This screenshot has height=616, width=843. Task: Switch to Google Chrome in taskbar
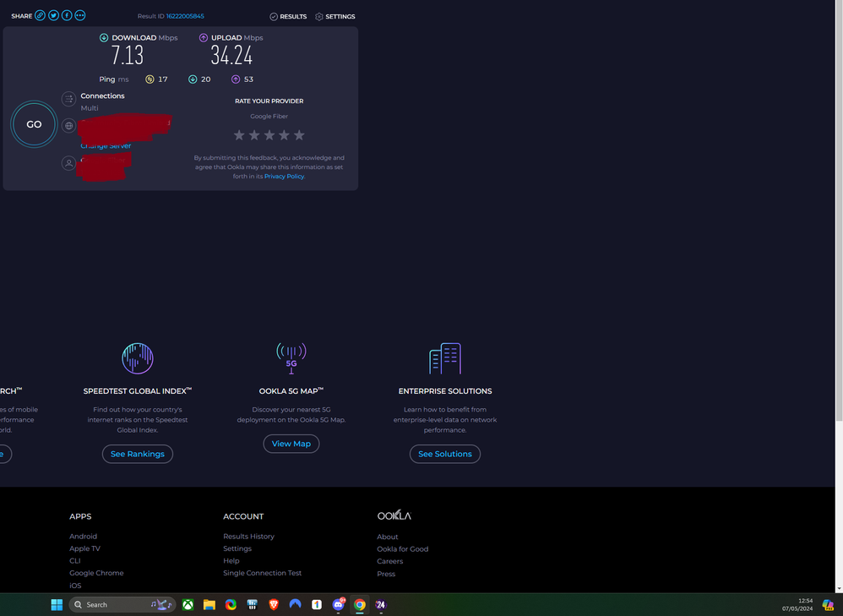pos(360,605)
